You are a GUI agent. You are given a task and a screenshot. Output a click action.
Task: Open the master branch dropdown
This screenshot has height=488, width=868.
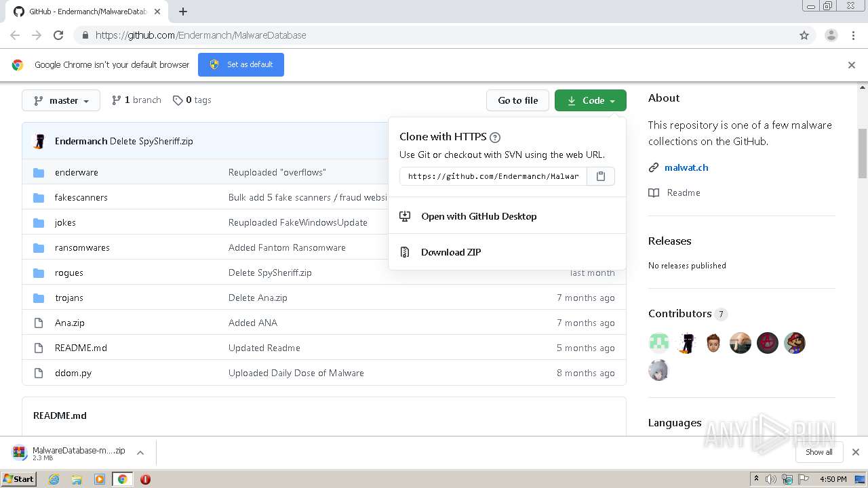click(61, 100)
